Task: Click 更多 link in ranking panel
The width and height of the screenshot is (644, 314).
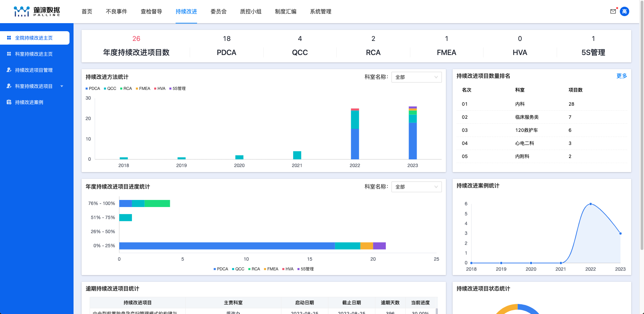Action: pos(622,76)
